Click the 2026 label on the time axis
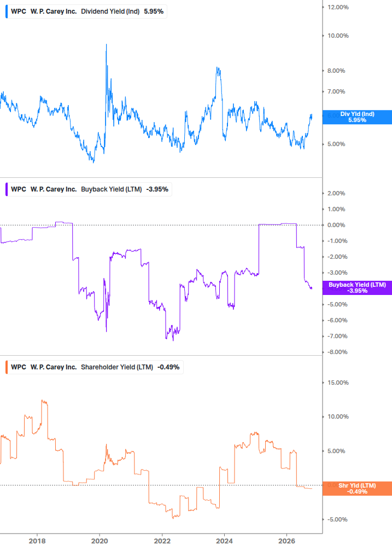Image resolution: width=392 pixels, height=550 pixels. (x=286, y=541)
